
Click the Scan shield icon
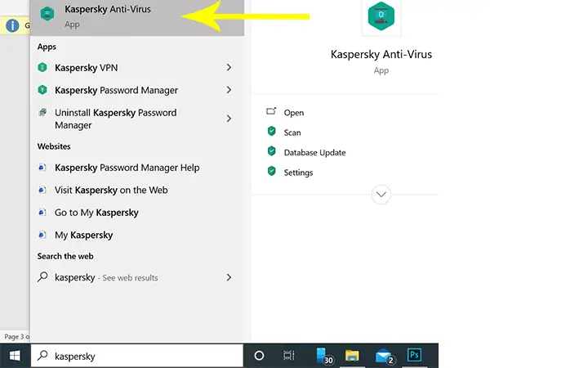coord(271,131)
